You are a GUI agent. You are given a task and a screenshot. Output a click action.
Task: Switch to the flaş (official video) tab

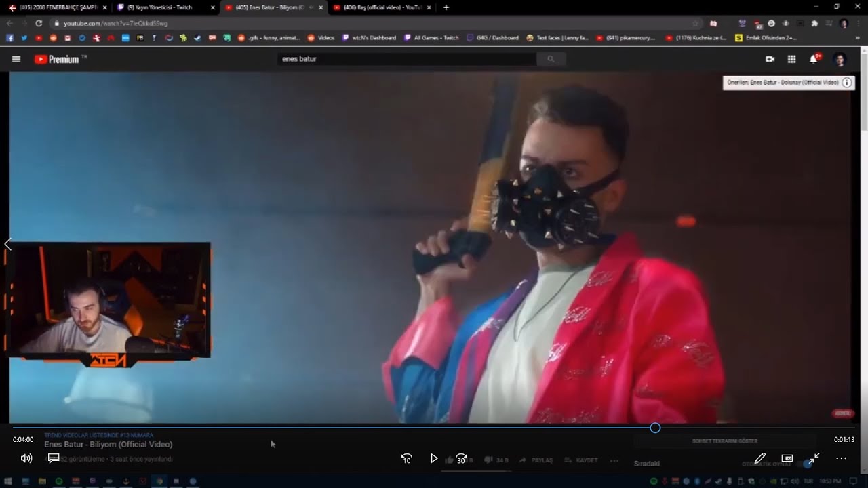click(382, 7)
